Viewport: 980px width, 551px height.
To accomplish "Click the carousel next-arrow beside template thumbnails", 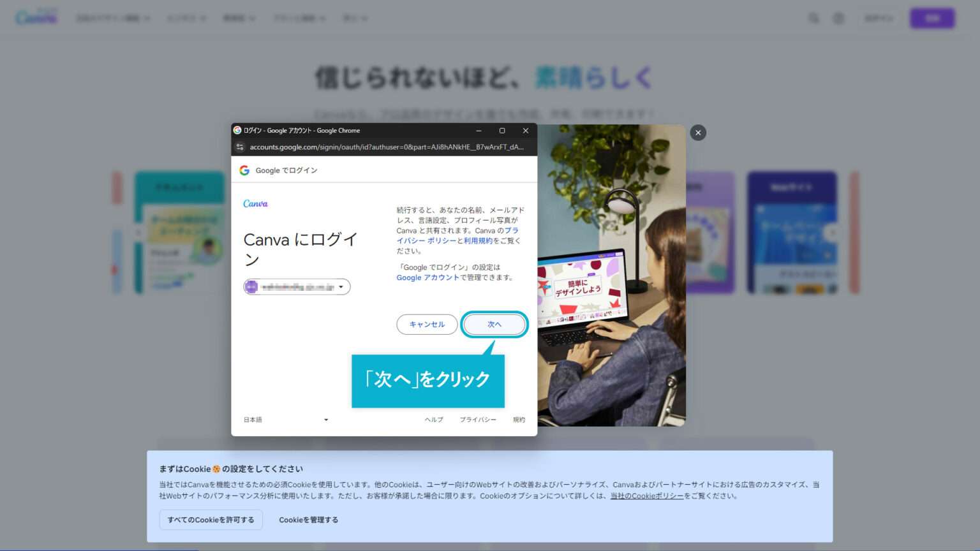I will (833, 233).
